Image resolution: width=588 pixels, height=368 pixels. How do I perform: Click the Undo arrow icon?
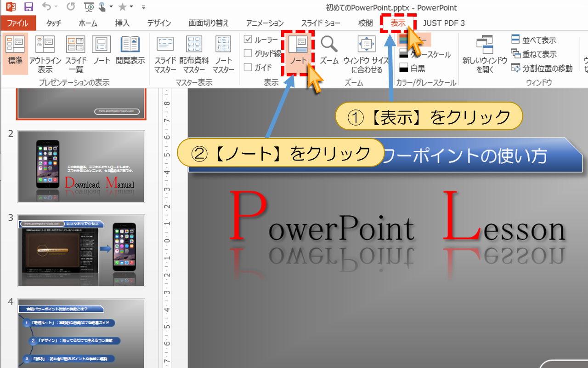click(46, 7)
